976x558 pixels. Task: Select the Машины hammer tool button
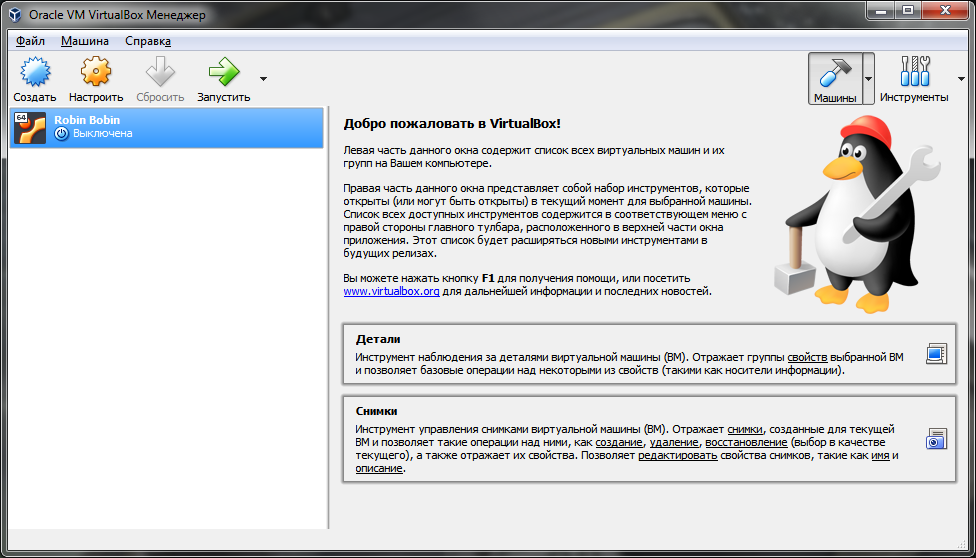pos(835,78)
